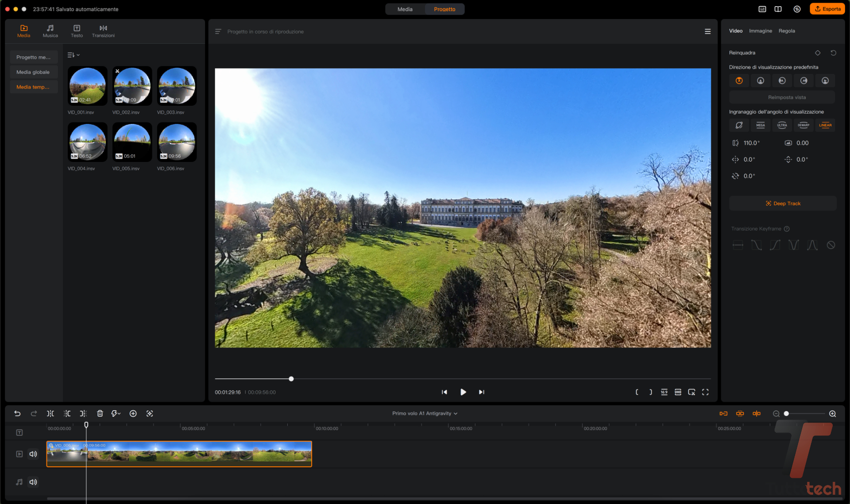Select the MEGA view angle preset
This screenshot has width=850, height=504.
(760, 125)
